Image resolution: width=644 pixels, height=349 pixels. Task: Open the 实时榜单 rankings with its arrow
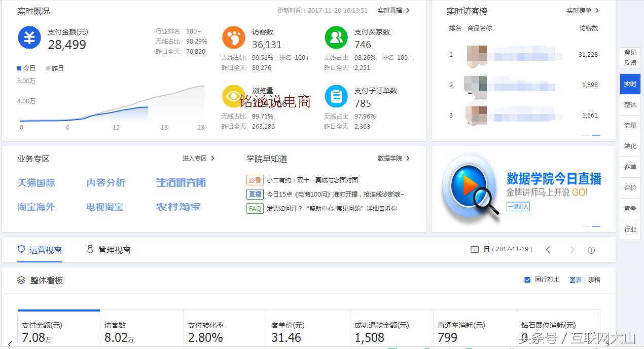click(583, 10)
